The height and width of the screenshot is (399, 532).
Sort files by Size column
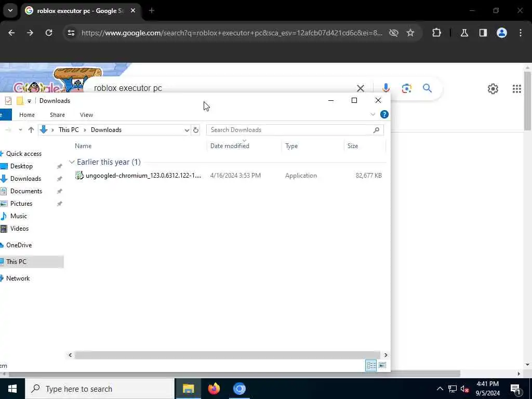pos(353,146)
